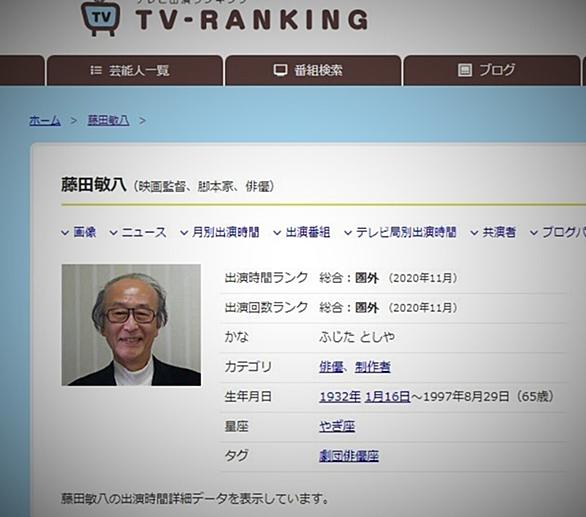586x517 pixels.
Task: Click the TV-RANKING television logo icon
Action: [101, 18]
